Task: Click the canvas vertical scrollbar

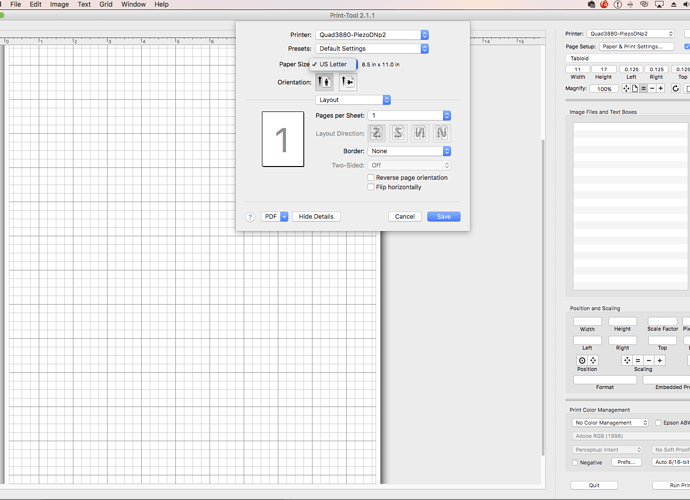Action: click(543, 297)
